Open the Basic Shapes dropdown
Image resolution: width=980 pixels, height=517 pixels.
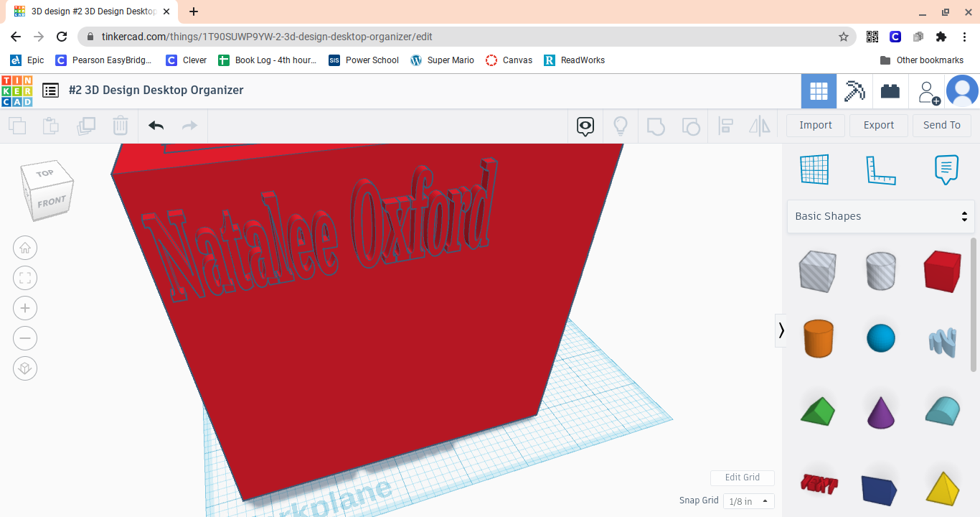coord(880,215)
